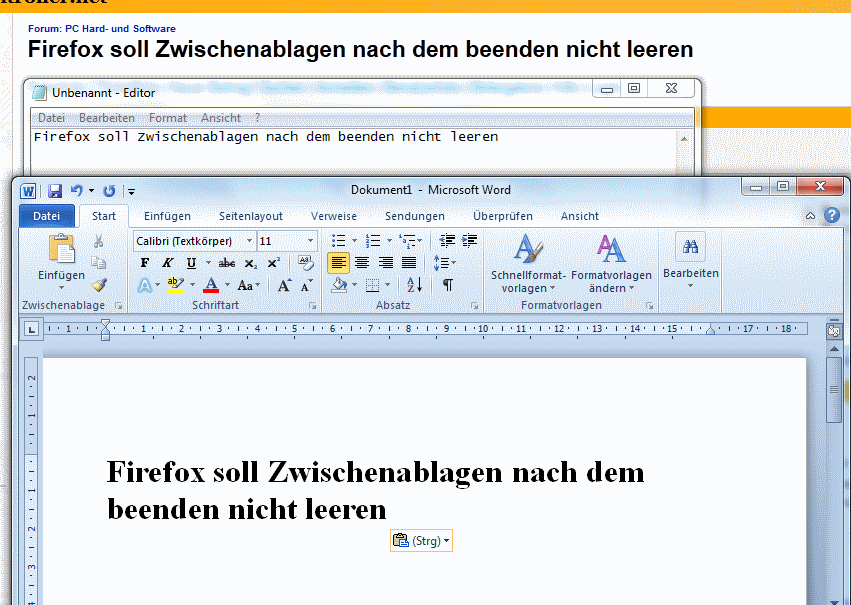Click the Text Effects glowing A icon
Screen dimensions: 851x605
pos(144,285)
